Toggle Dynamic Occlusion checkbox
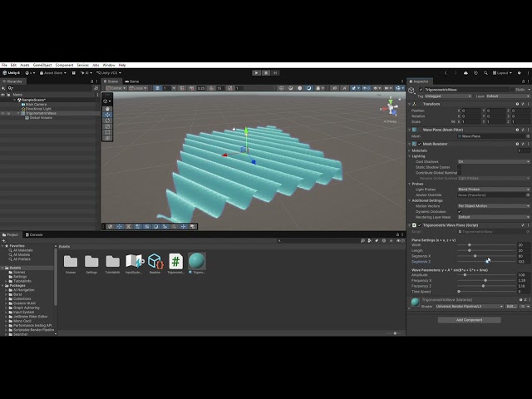The height and width of the screenshot is (399, 532). coord(460,211)
